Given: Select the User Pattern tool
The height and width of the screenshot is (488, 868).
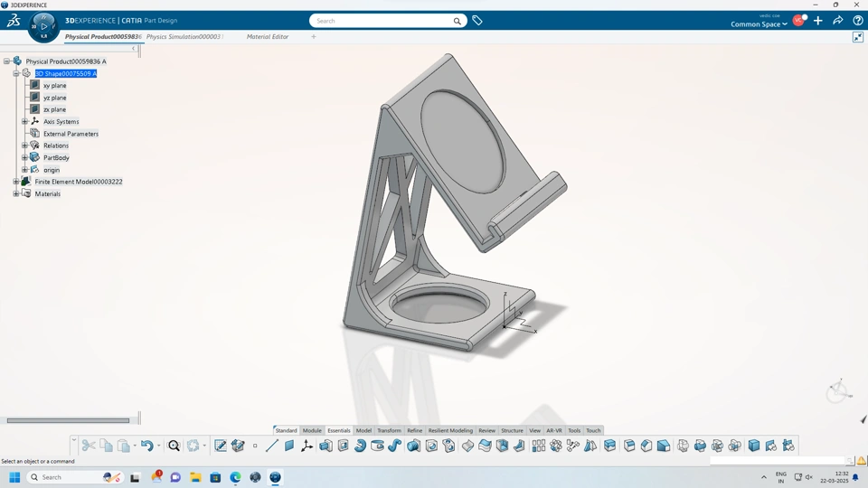Looking at the screenshot, I should coord(573,446).
